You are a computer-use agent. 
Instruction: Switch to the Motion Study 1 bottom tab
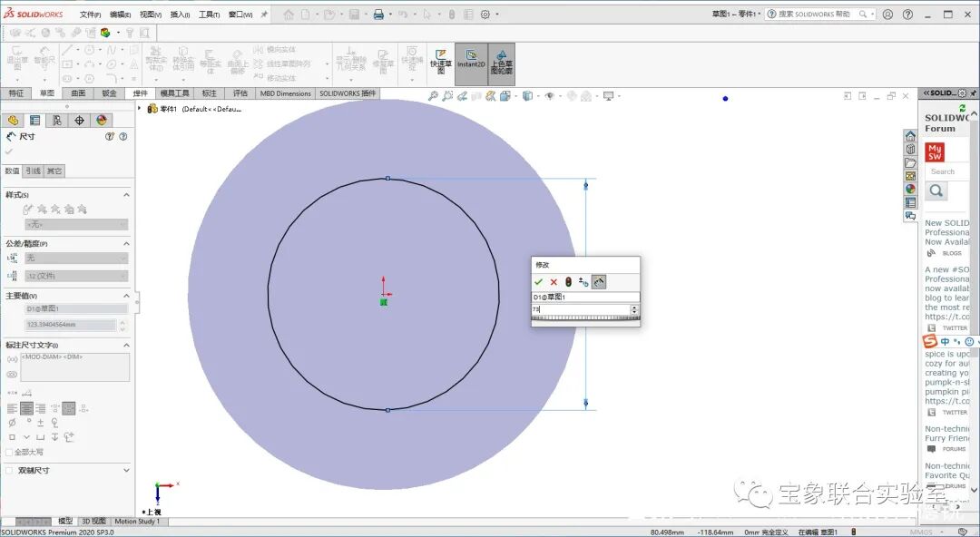pyautogui.click(x=137, y=522)
